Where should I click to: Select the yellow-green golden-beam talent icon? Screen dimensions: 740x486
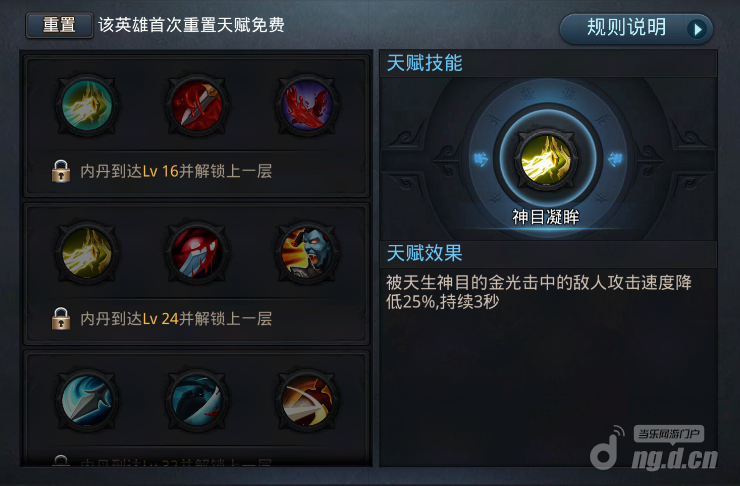pyautogui.click(x=87, y=252)
